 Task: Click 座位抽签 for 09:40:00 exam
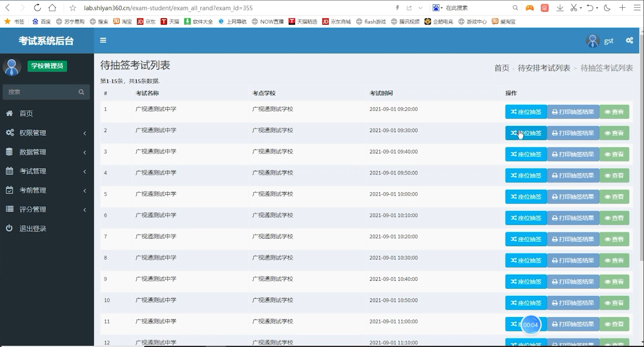click(526, 154)
